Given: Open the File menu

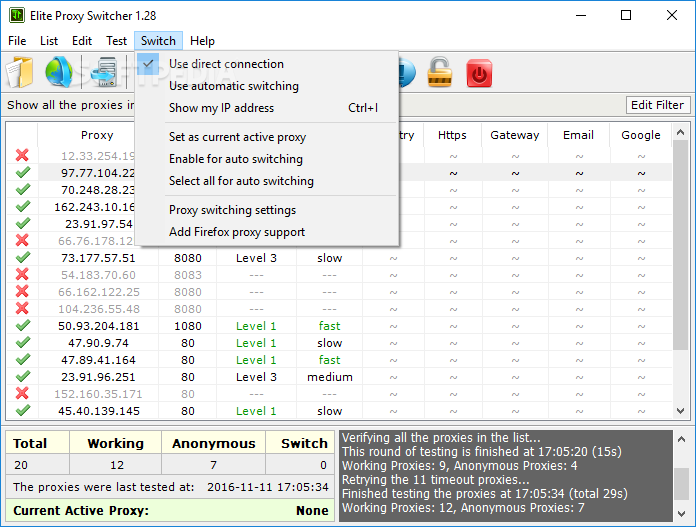Looking at the screenshot, I should [x=17, y=41].
